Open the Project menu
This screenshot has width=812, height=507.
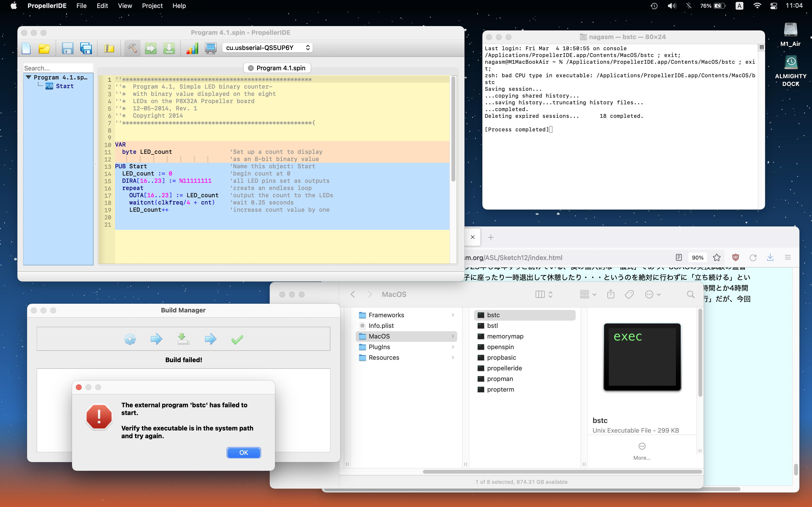coord(152,6)
